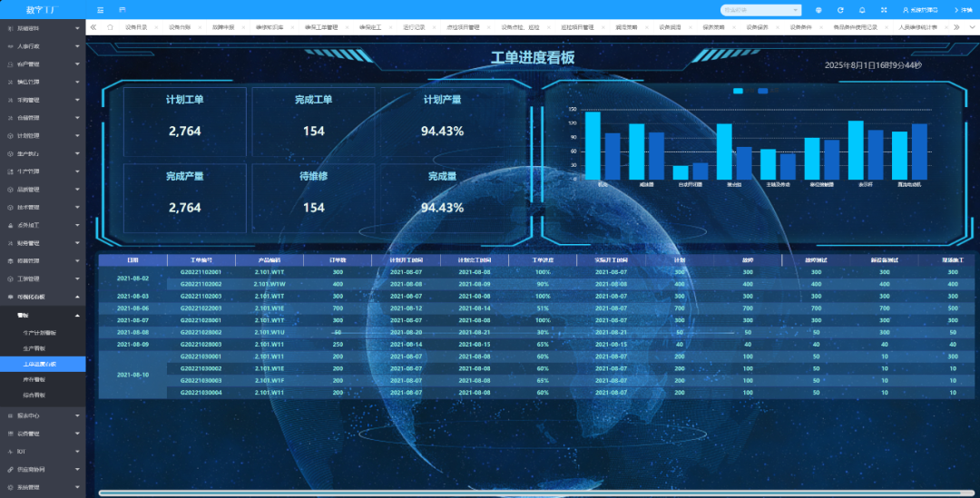Close the 备品备件使用记录 tab
Viewport: 980px width, 498px height.
(887, 27)
